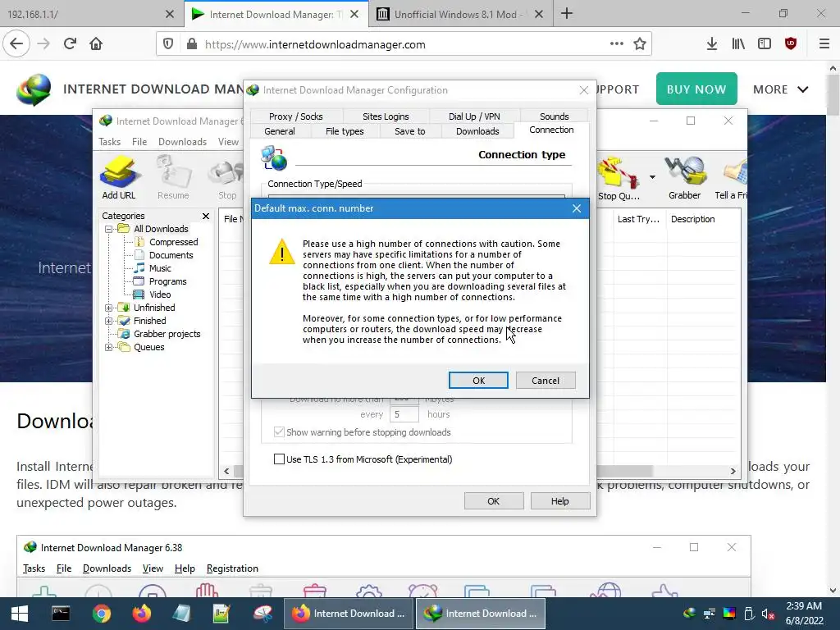Click the Firefox back arrow
The image size is (840, 630).
[x=16, y=44]
